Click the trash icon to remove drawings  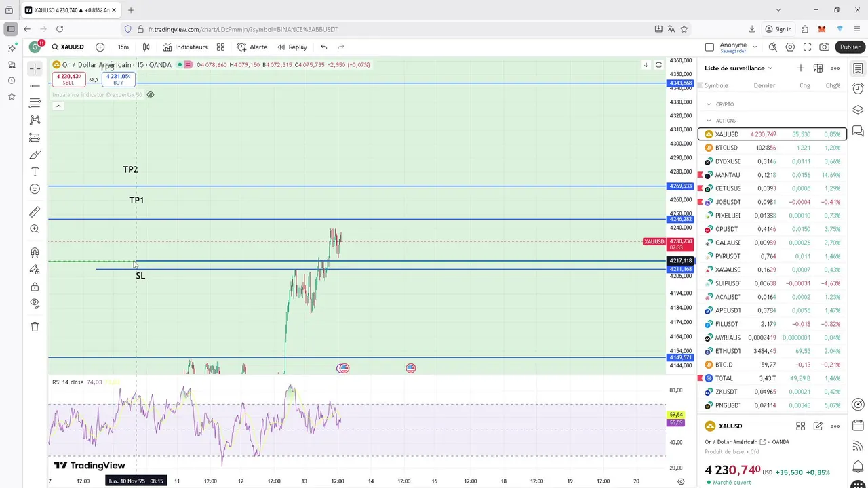tap(35, 327)
